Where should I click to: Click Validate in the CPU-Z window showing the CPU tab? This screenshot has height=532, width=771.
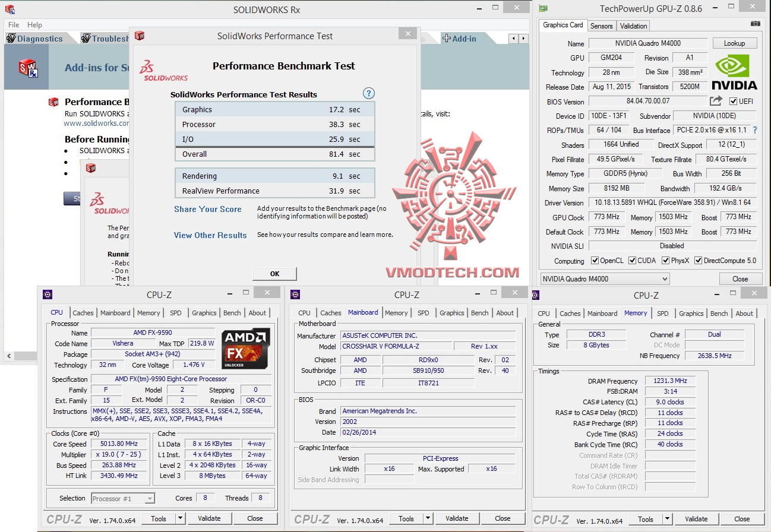[x=209, y=518]
